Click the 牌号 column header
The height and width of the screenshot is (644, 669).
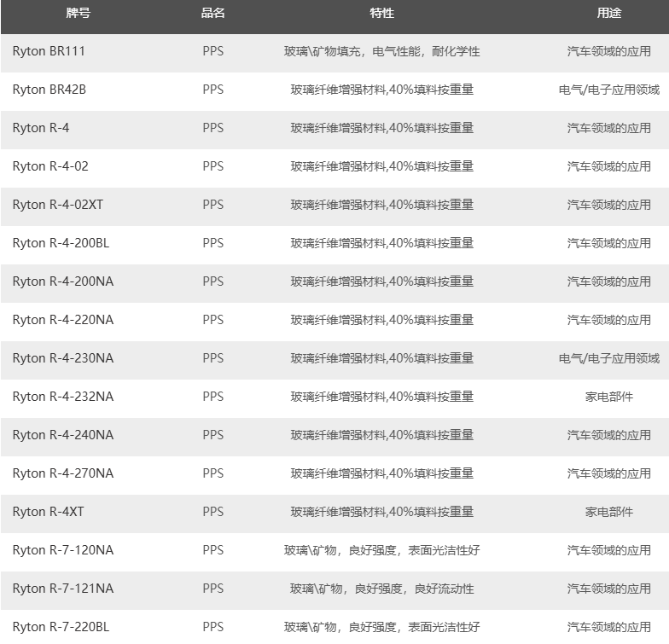pos(79,14)
